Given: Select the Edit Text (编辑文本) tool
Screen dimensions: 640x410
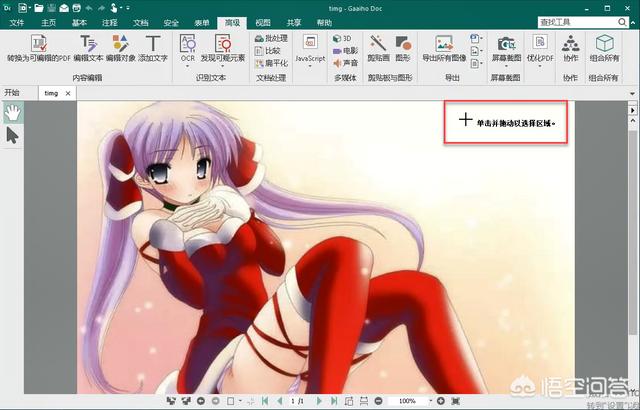Looking at the screenshot, I should pyautogui.click(x=88, y=49).
